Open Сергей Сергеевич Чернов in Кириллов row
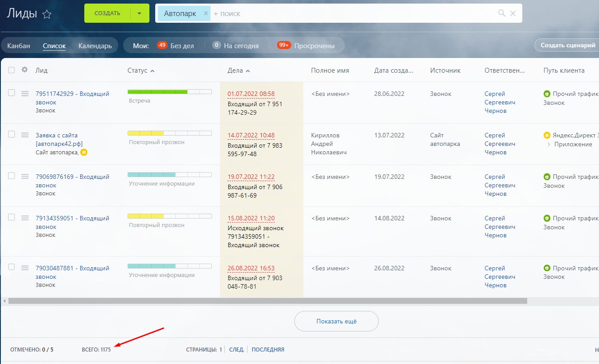 point(500,144)
